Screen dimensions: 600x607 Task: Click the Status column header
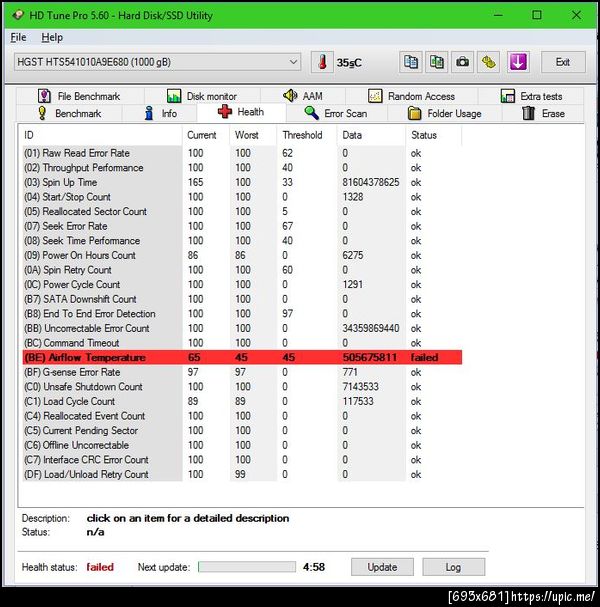(x=434, y=135)
